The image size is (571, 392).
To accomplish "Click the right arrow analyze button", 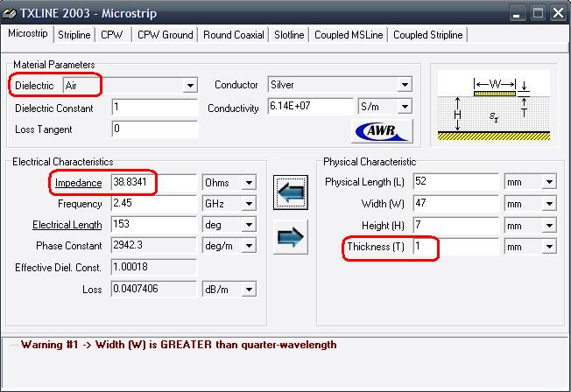I will coord(291,237).
